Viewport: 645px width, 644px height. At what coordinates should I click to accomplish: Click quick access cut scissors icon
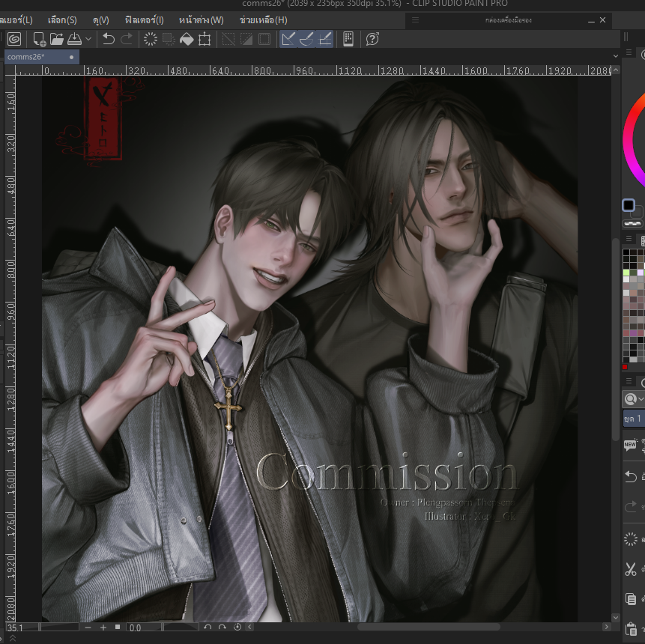point(631,570)
